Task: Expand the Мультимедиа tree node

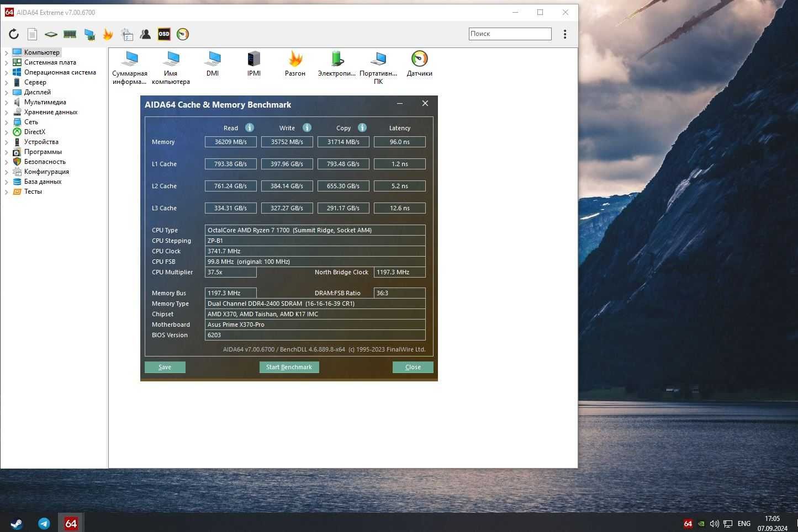Action: [x=7, y=103]
